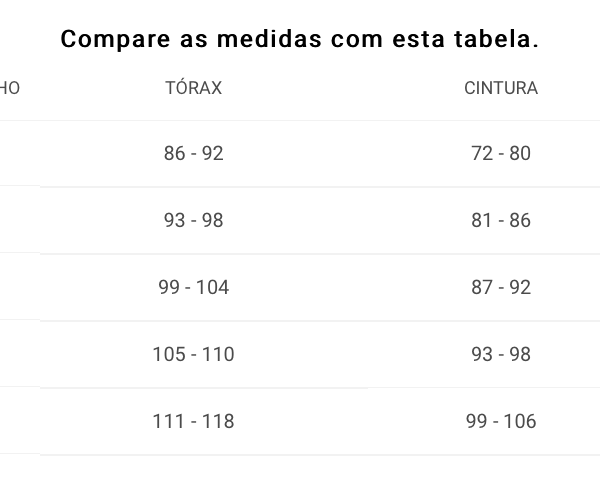The image size is (600, 484).
Task: Click the partially visible 'HO' column header
Action: tap(10, 88)
